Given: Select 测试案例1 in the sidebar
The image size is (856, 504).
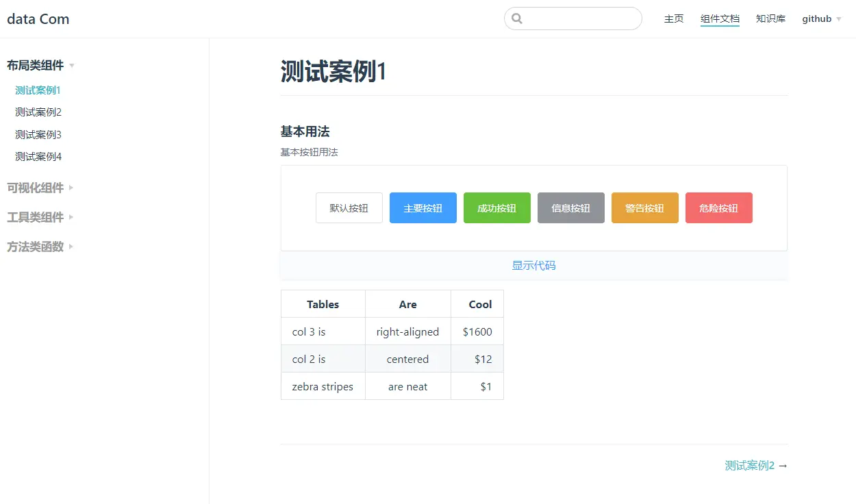Looking at the screenshot, I should pos(38,90).
